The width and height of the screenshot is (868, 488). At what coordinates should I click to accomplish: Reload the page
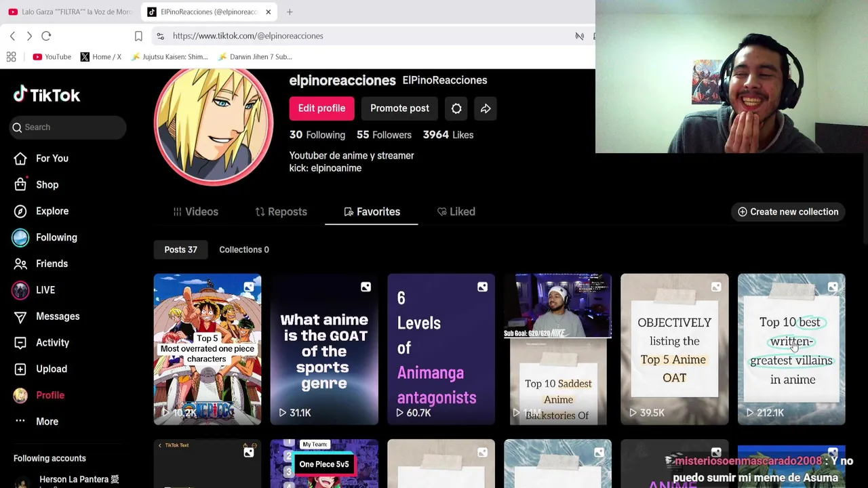(x=46, y=36)
